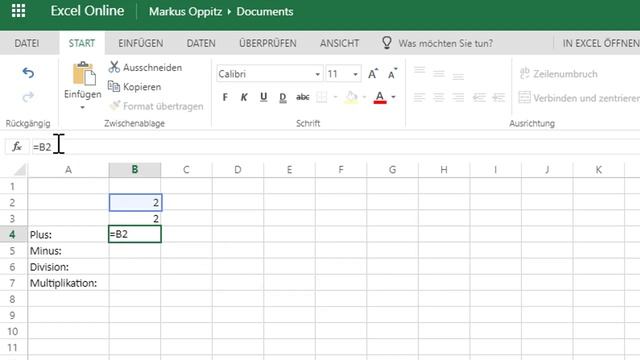
Task: Select row 4 header
Action: click(12, 235)
